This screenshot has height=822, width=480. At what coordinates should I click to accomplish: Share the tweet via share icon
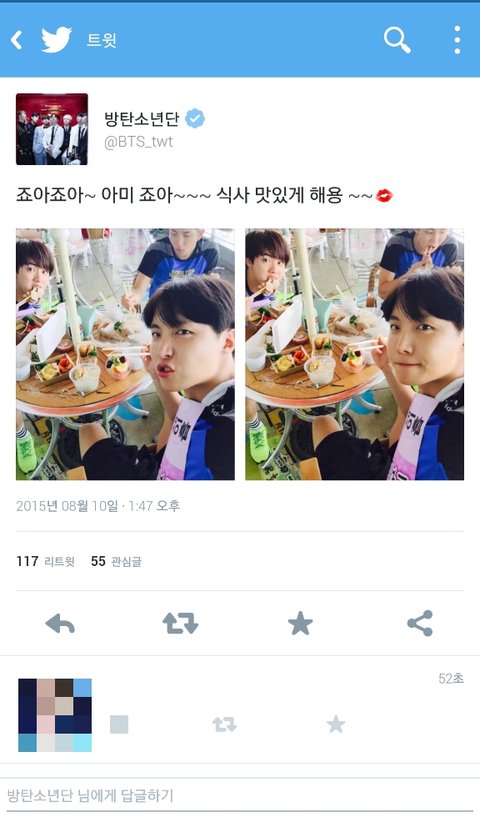(420, 623)
